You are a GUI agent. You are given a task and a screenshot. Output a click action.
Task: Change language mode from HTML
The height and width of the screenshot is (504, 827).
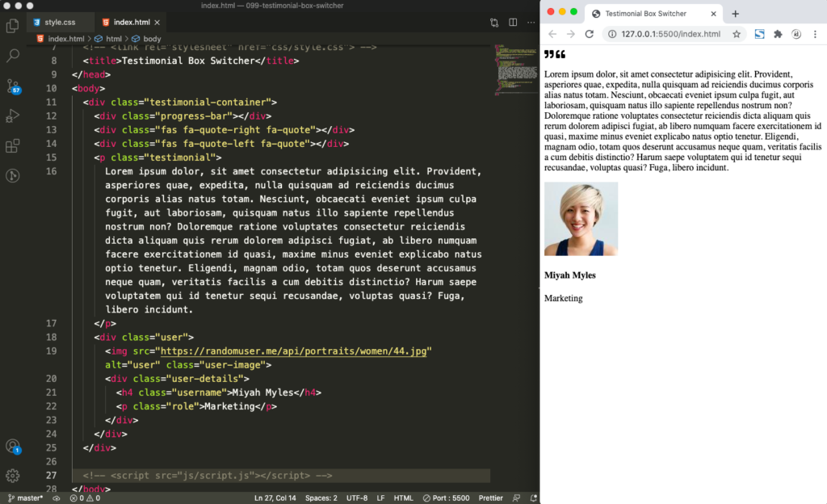click(404, 498)
